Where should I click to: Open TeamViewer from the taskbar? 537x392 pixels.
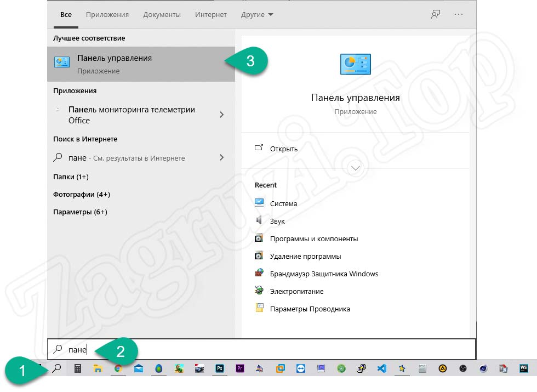(300, 369)
